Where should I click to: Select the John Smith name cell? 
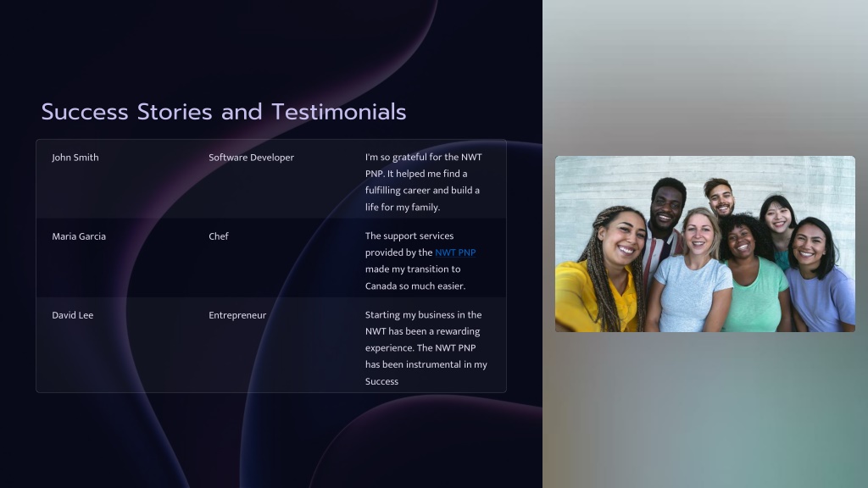click(75, 157)
